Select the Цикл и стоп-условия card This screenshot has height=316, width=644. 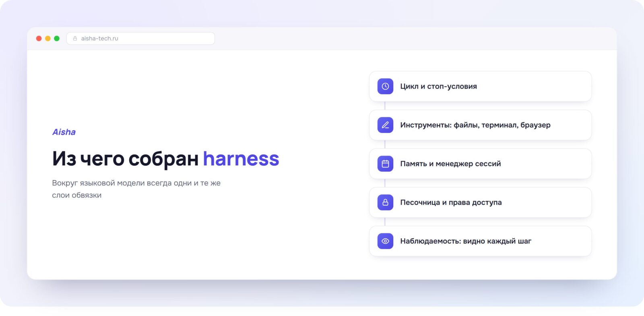click(x=480, y=86)
